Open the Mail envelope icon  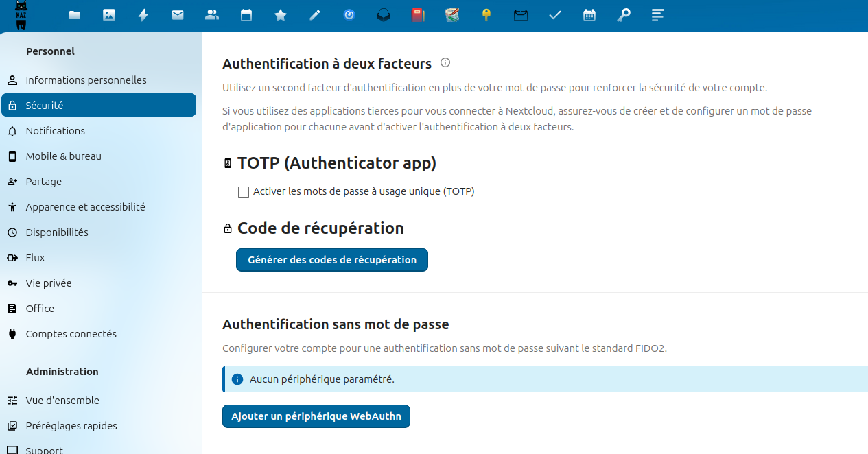tap(178, 15)
